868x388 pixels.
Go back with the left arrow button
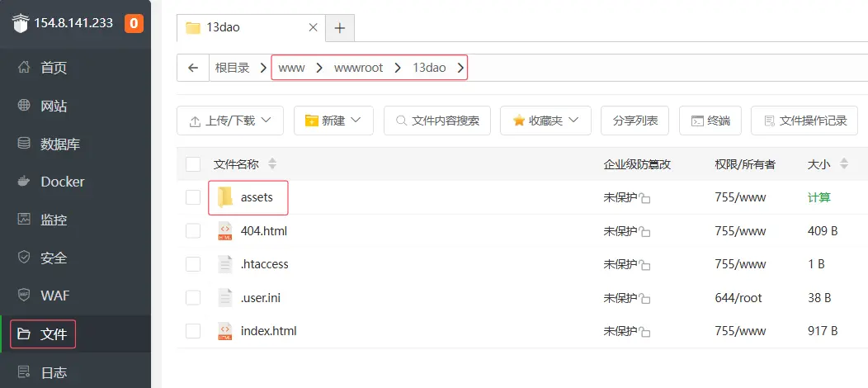pos(192,68)
